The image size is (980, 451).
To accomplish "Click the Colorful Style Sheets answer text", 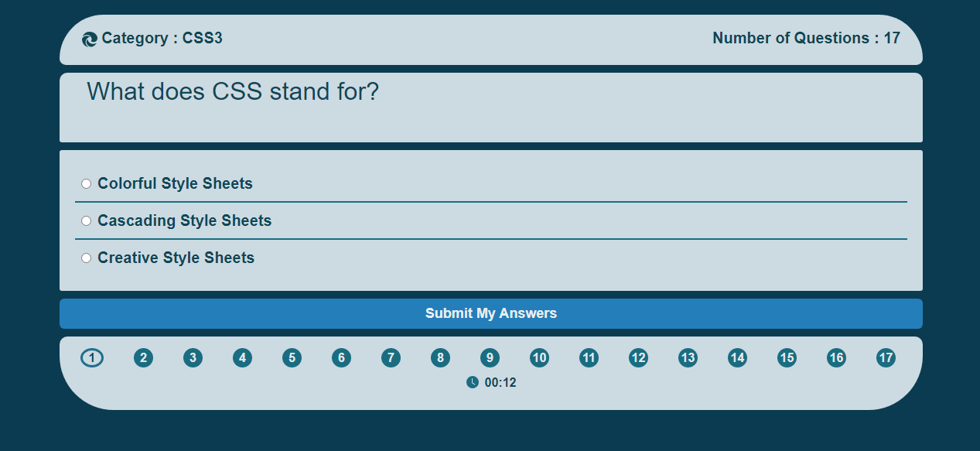I will 175,184.
